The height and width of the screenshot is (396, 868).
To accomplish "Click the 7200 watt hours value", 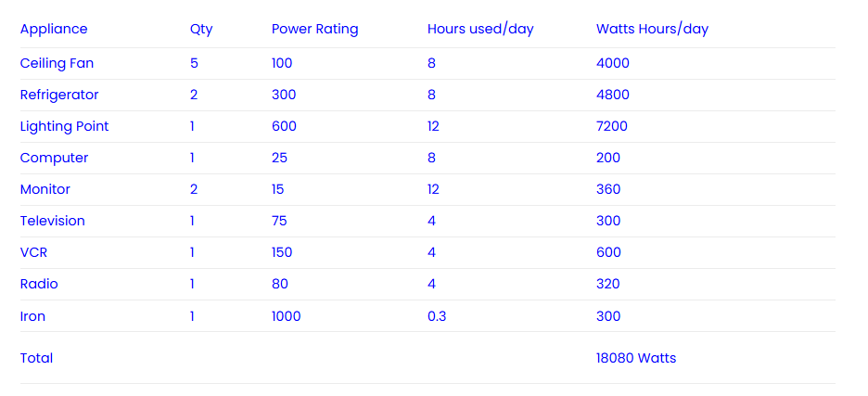I will [612, 126].
